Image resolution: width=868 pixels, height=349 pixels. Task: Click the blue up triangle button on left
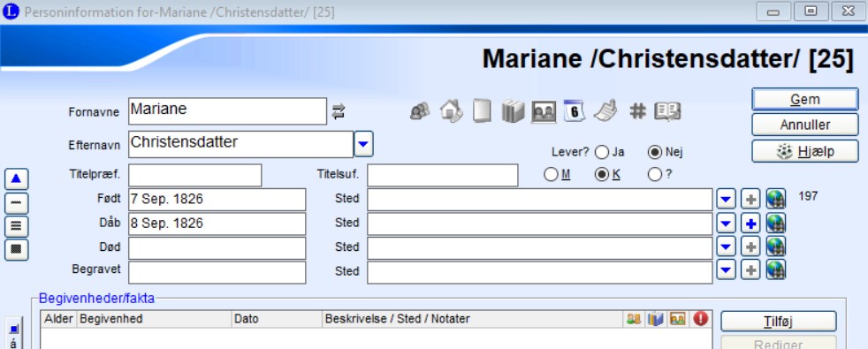coord(16,178)
